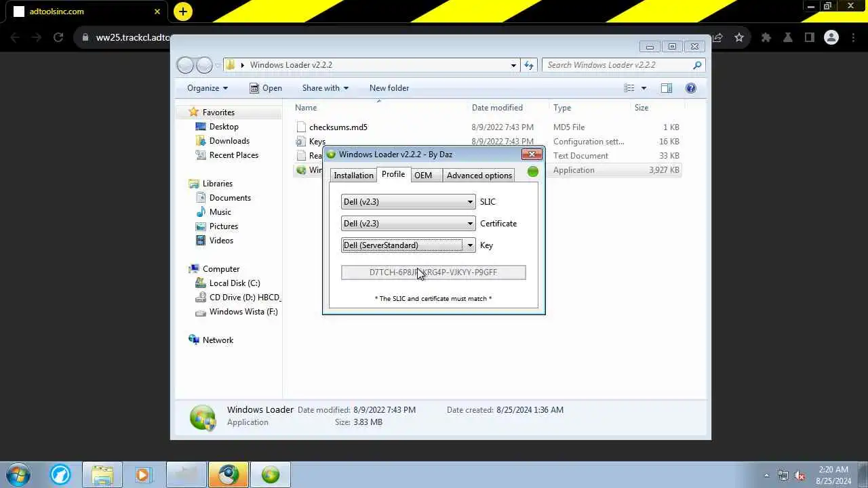Click the green status indicator in Windows Loader
The image size is (868, 488).
[x=533, y=171]
